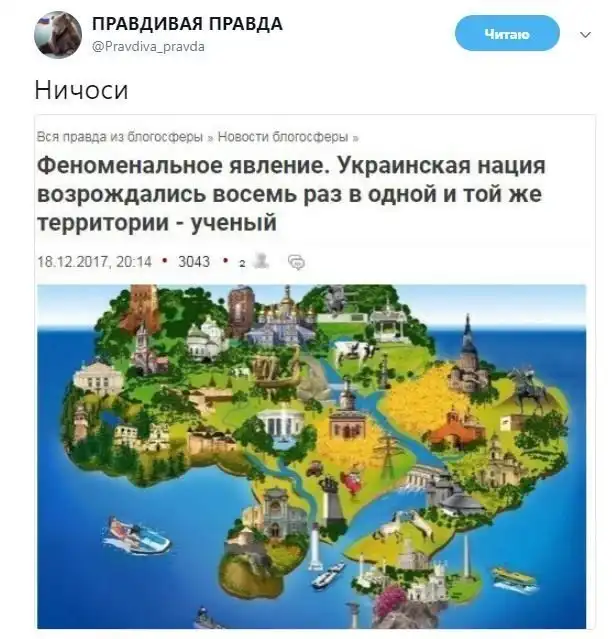Viewport: 613px width, 639px height.
Task: Click the yellow boat in the sea
Action: coord(515,580)
